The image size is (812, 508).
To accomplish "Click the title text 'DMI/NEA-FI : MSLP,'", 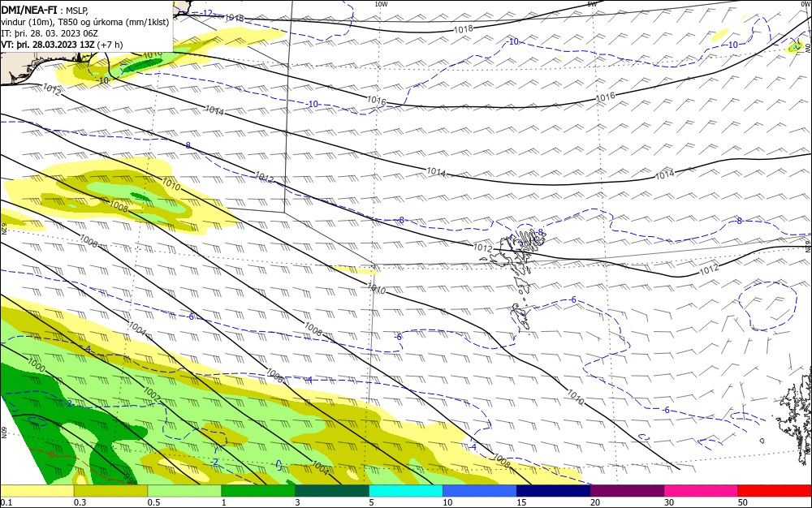I will [45, 9].
